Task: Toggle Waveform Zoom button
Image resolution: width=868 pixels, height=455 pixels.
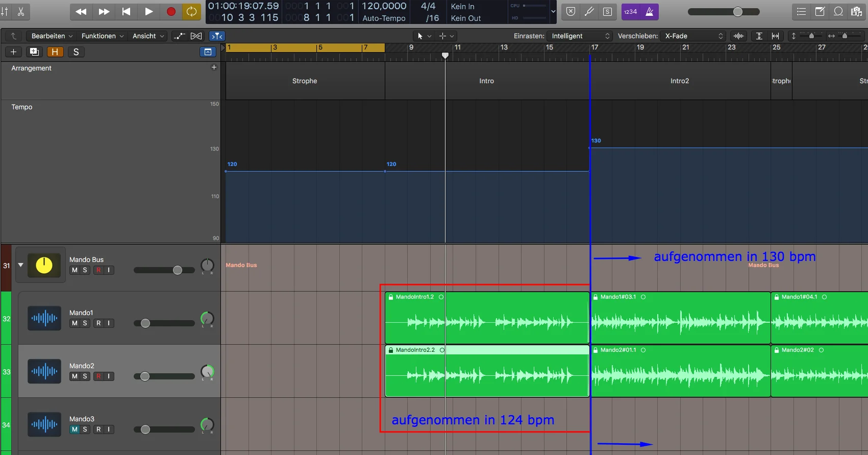Action: tap(738, 36)
